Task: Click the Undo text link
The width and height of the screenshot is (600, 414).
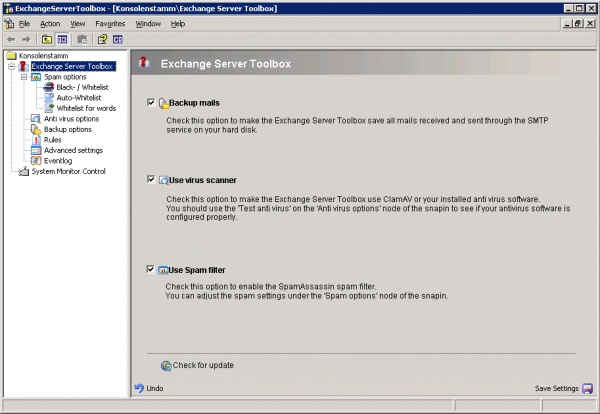Action: tap(155, 388)
